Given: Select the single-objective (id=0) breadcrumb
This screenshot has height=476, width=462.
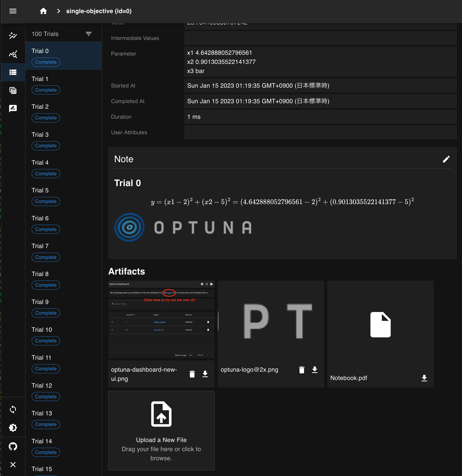Looking at the screenshot, I should [x=99, y=11].
